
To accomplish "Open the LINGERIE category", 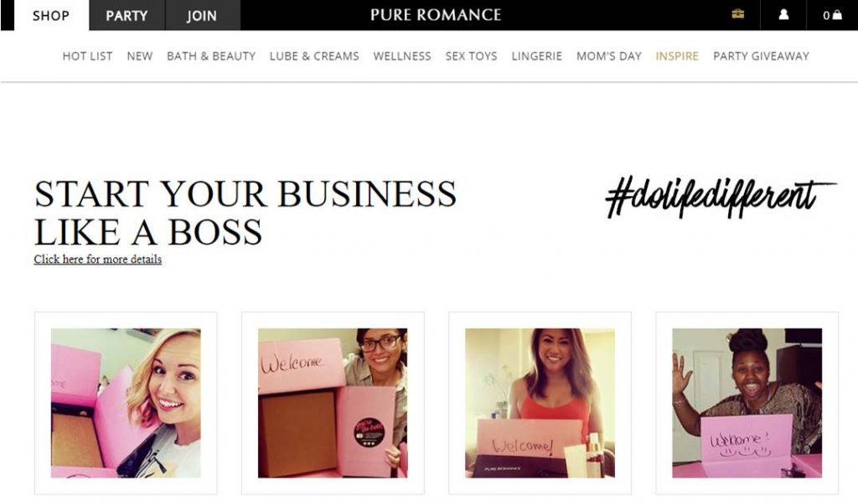I will click(537, 56).
